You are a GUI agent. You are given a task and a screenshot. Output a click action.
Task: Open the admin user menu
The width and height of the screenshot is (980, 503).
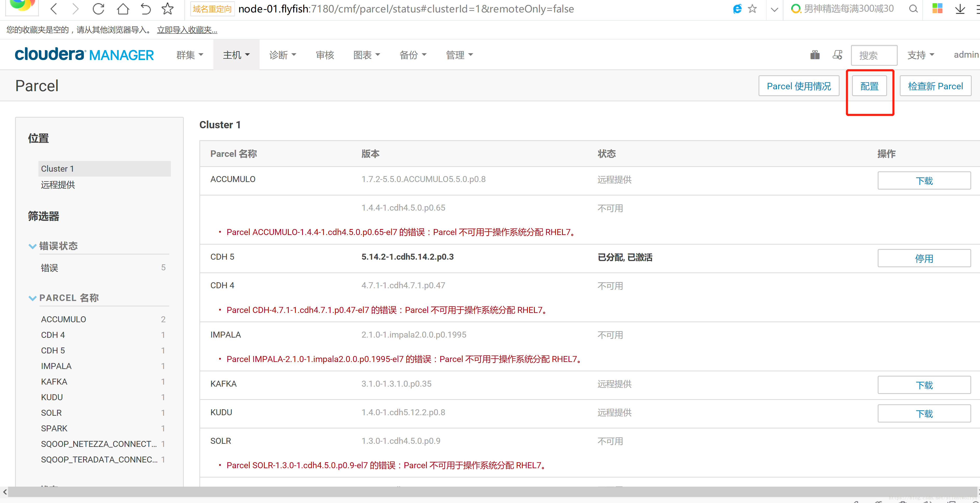click(966, 55)
